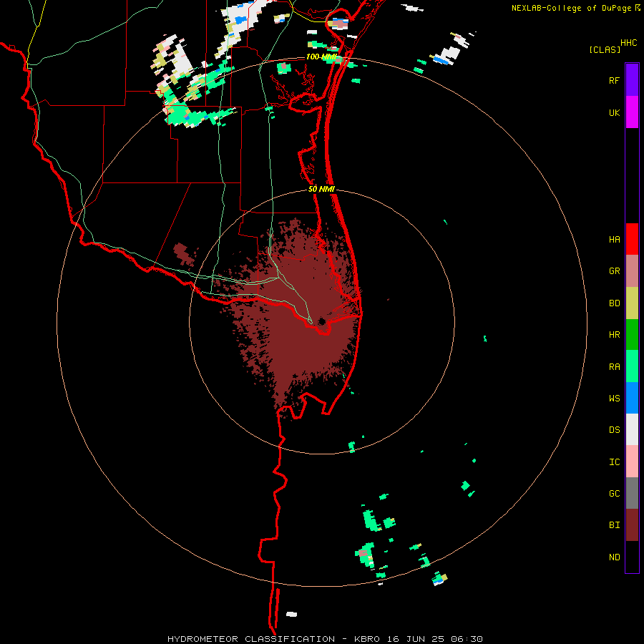Click the white DS legend swatch

coord(632,429)
